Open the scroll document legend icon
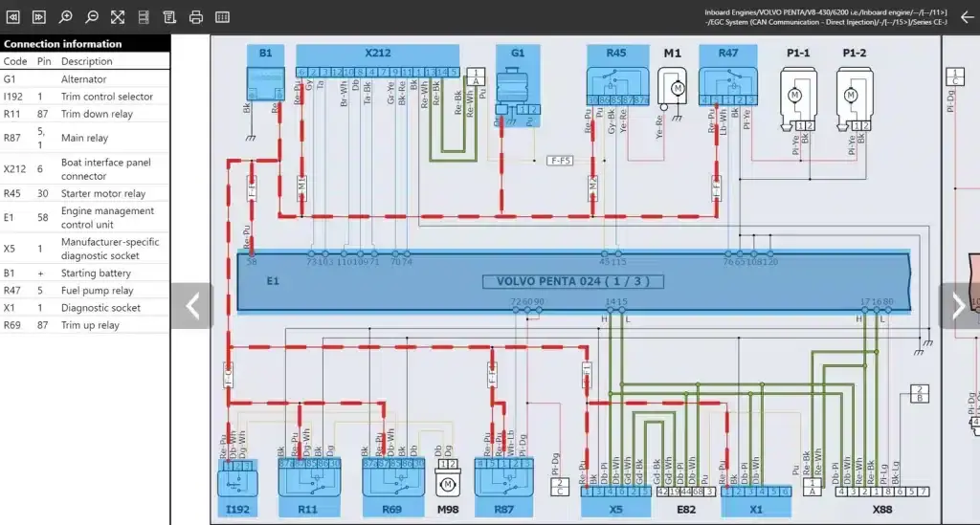This screenshot has height=525, width=980. [x=169, y=16]
